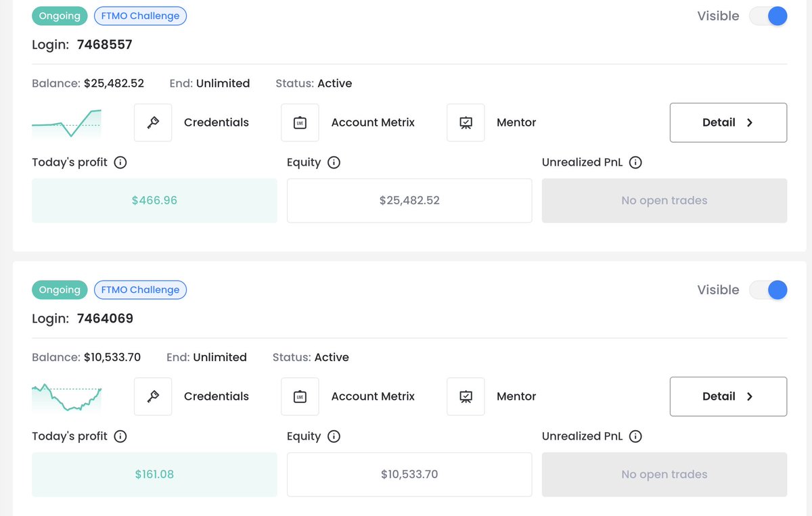The width and height of the screenshot is (812, 516).
Task: Click End: Unlimited text for account 7464069
Action: click(206, 357)
